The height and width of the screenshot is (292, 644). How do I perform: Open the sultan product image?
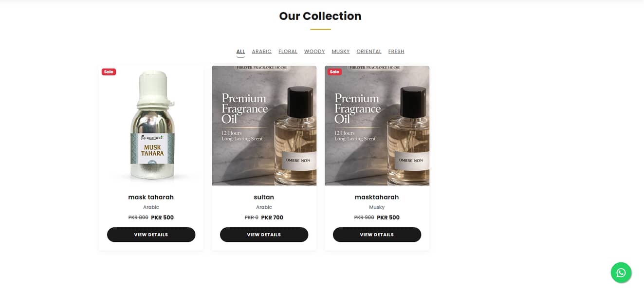pos(264,126)
